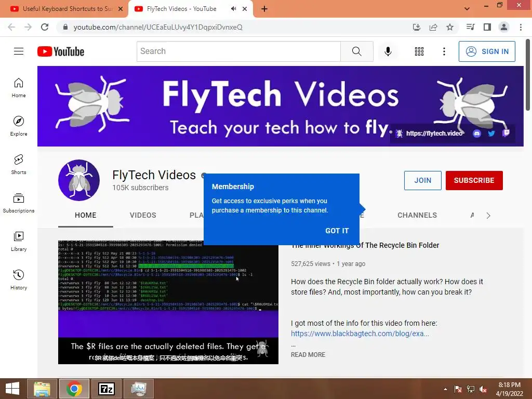Close the FlyTech Videos browser tab
This screenshot has width=532, height=399.
click(245, 9)
